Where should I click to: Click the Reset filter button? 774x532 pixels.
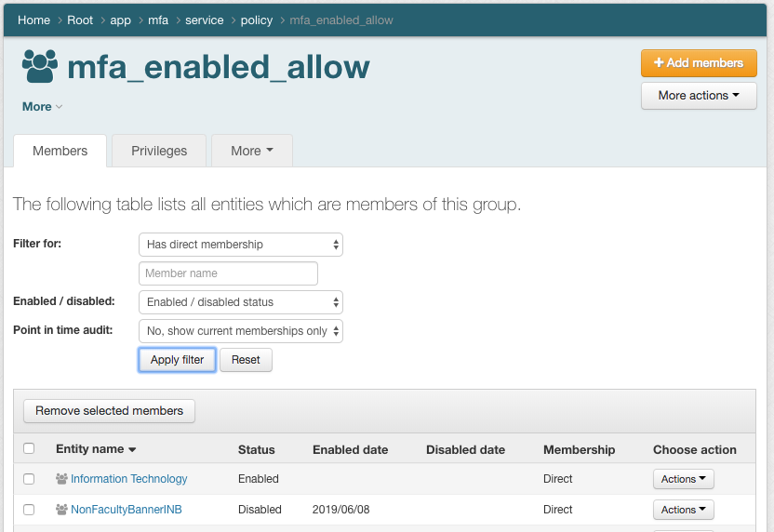246,360
